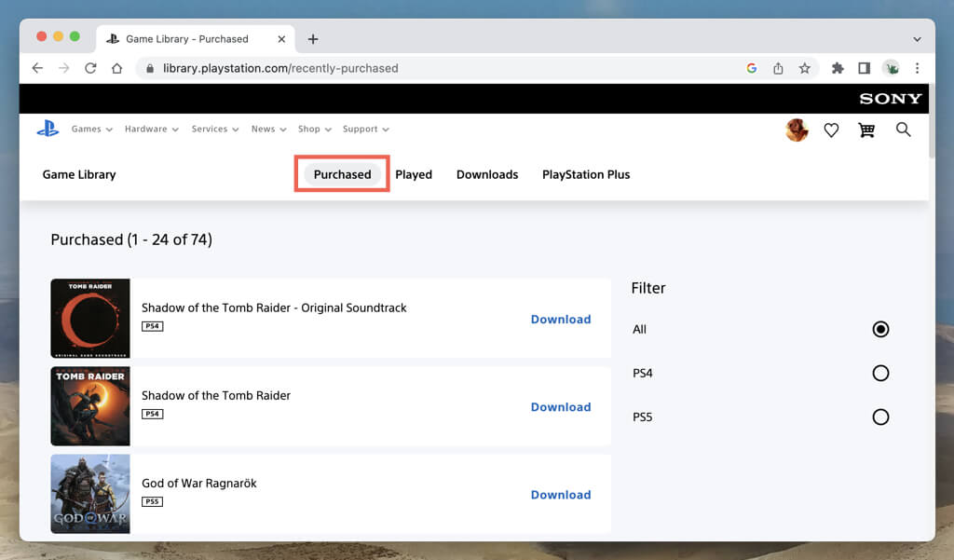Switch to the PlayStation Plus tab

[x=585, y=174]
